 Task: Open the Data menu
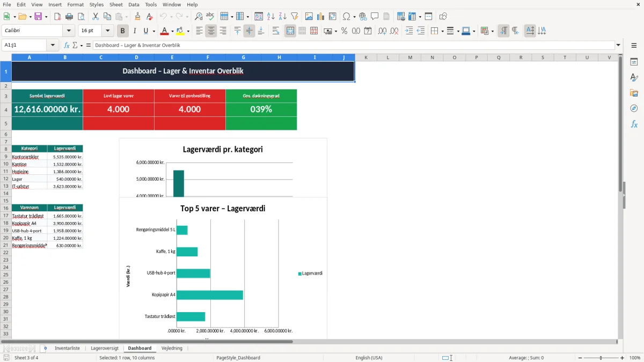pyautogui.click(x=134, y=4)
